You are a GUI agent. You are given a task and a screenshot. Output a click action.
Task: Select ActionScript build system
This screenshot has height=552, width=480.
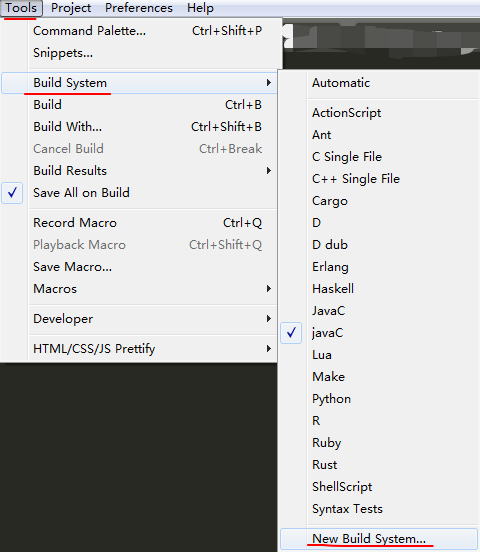[379, 113]
